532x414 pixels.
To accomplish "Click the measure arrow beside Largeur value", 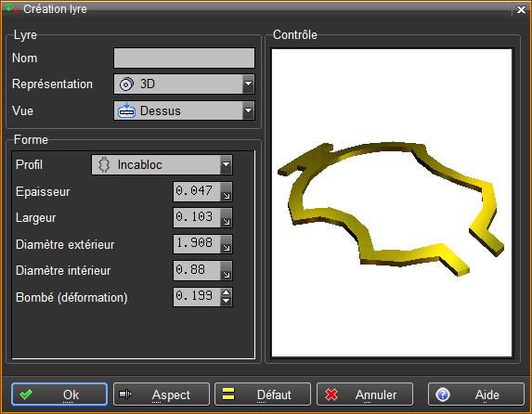I will pos(226,218).
